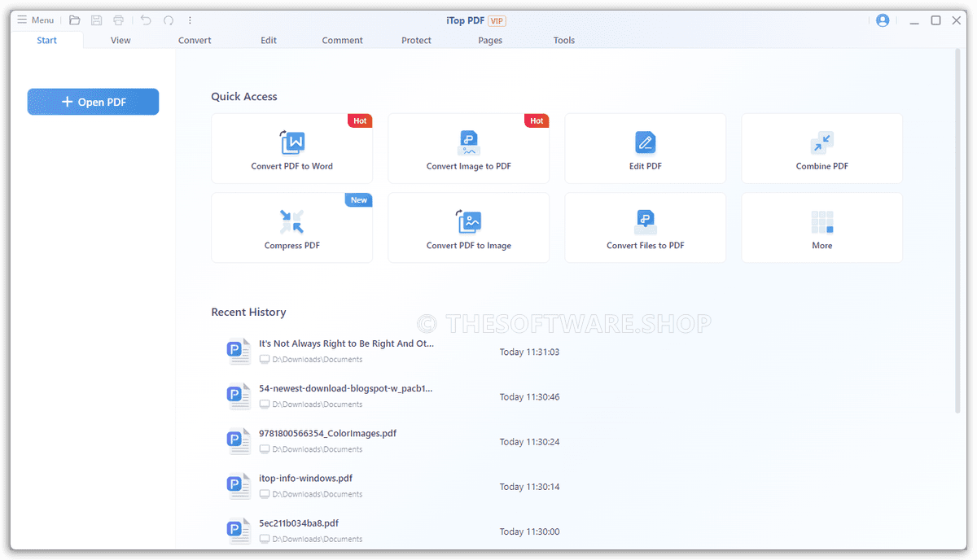977x560 pixels.
Task: Click the Convert Image to PDF icon
Action: coord(469,142)
